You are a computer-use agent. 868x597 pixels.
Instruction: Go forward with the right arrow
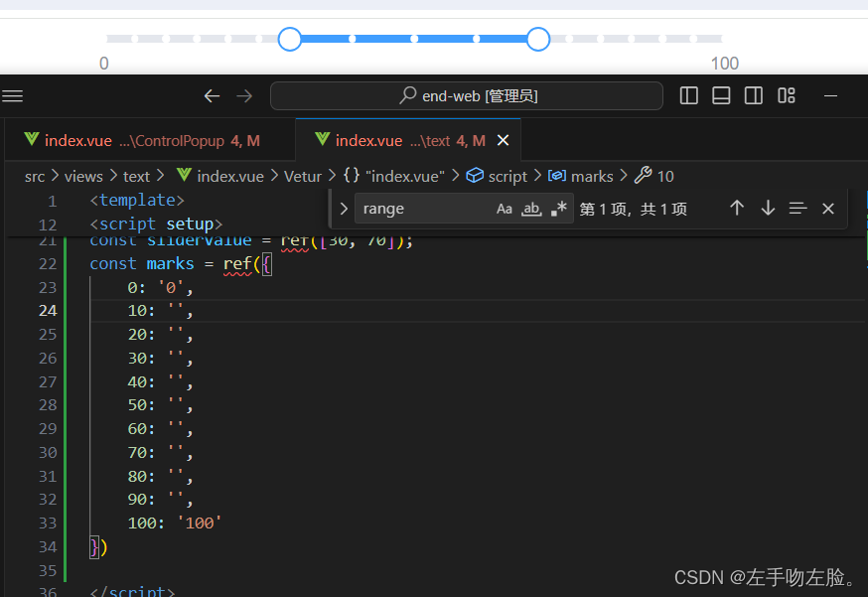(244, 96)
